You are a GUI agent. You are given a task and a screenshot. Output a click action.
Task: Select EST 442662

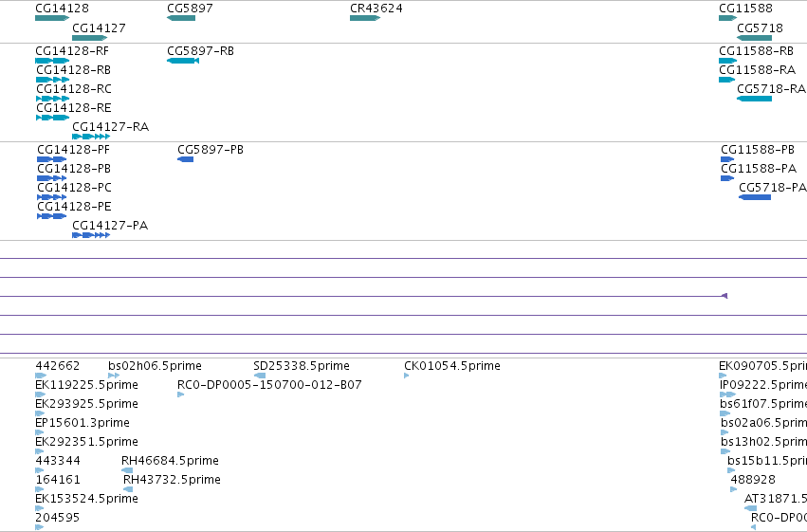point(41,376)
